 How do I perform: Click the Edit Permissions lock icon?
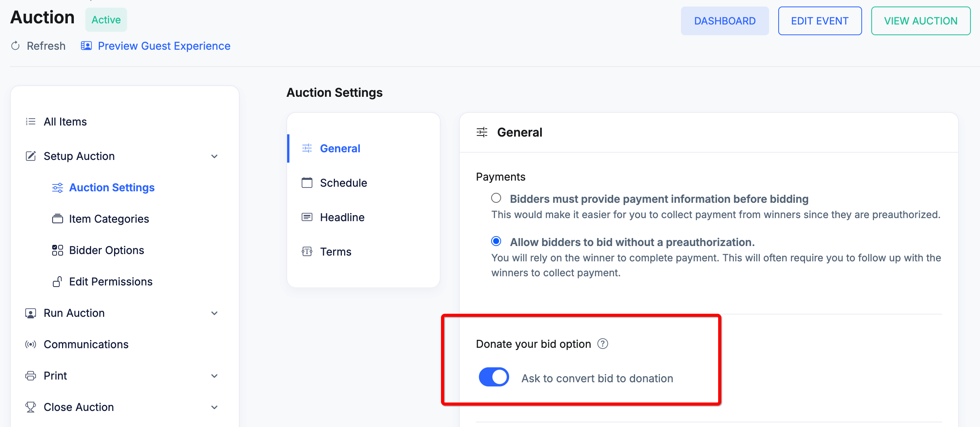tap(57, 282)
